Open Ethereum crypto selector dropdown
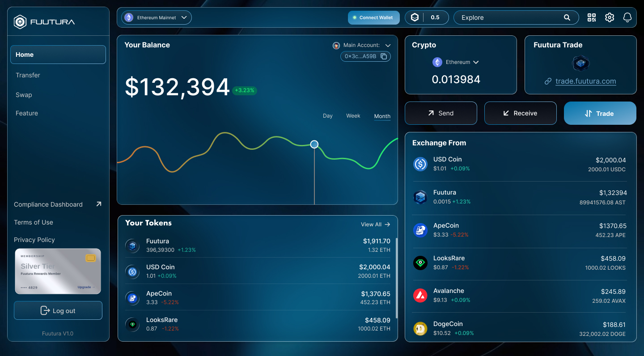Screen dimensions: 644x356 click(x=456, y=62)
